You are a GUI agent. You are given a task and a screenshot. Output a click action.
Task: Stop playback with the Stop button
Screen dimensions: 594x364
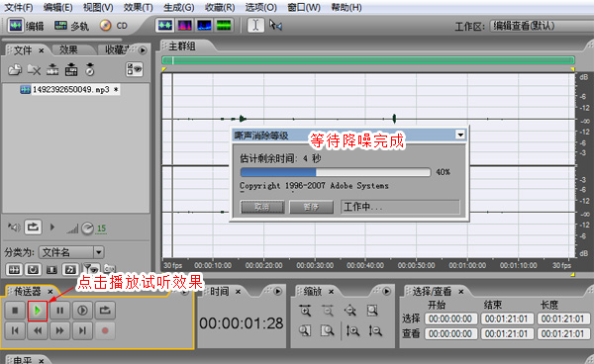pos(15,311)
